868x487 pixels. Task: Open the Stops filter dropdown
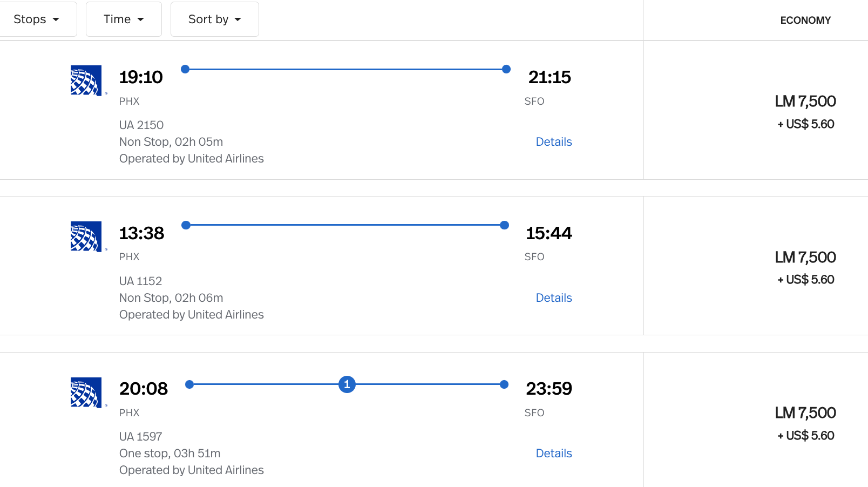point(38,19)
